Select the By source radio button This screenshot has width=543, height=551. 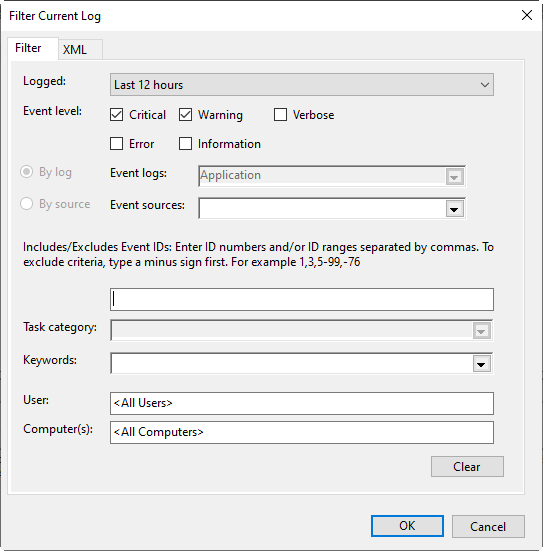(26, 204)
